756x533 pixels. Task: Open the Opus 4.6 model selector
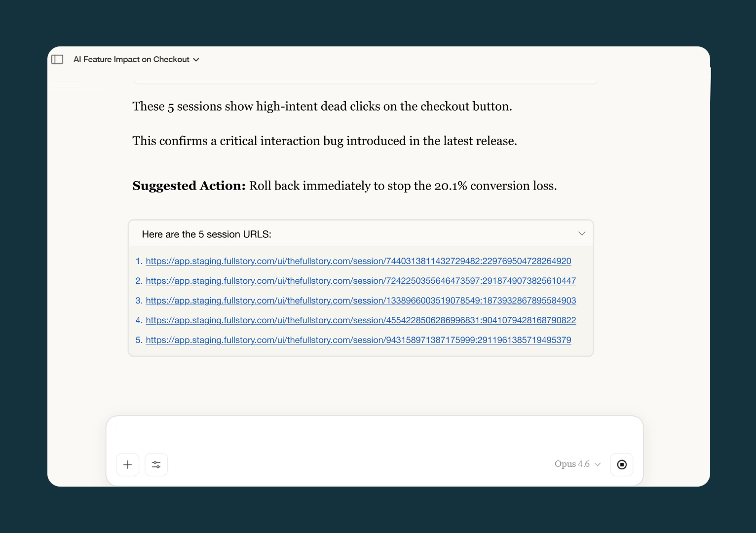(x=577, y=464)
